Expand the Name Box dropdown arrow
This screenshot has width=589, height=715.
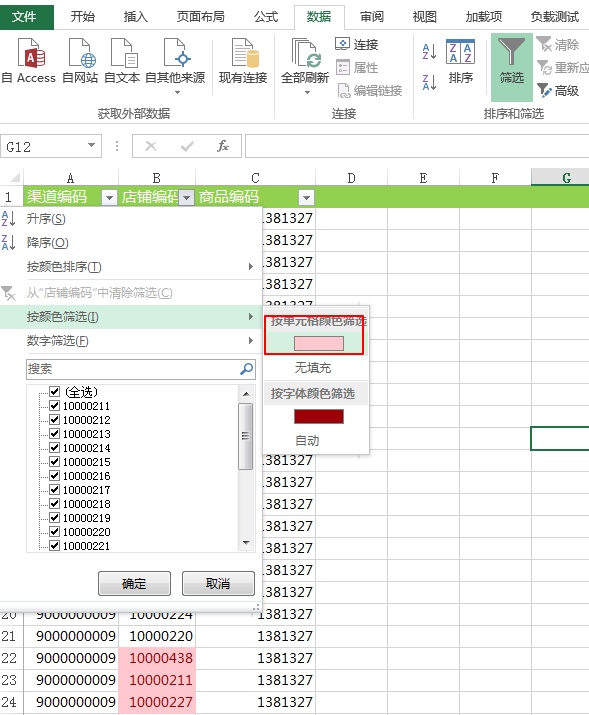[91, 145]
